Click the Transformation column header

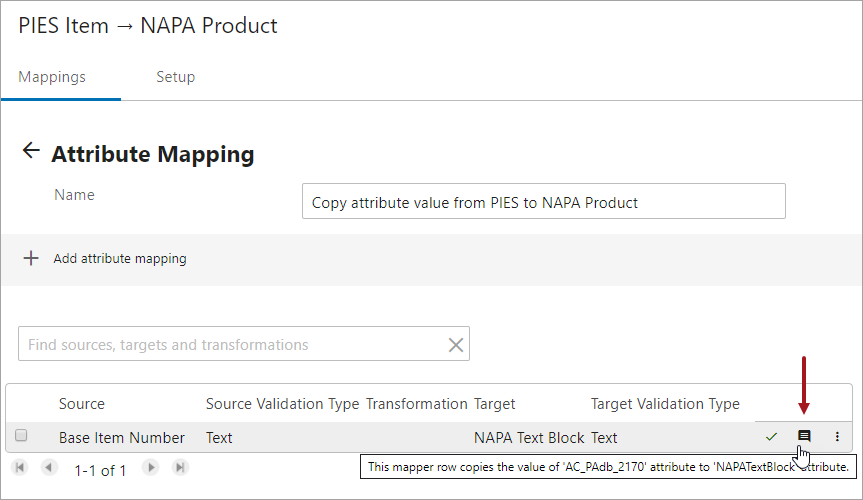tap(417, 404)
